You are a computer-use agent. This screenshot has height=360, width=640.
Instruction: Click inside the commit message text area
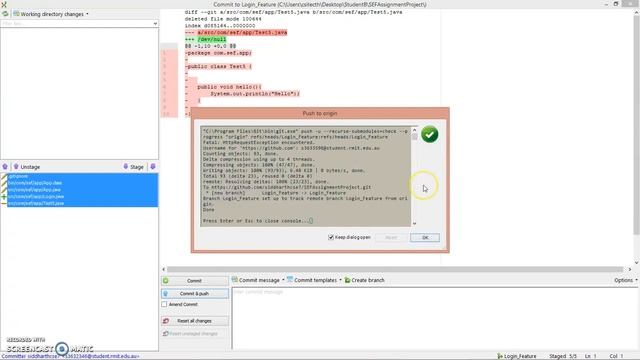435,318
